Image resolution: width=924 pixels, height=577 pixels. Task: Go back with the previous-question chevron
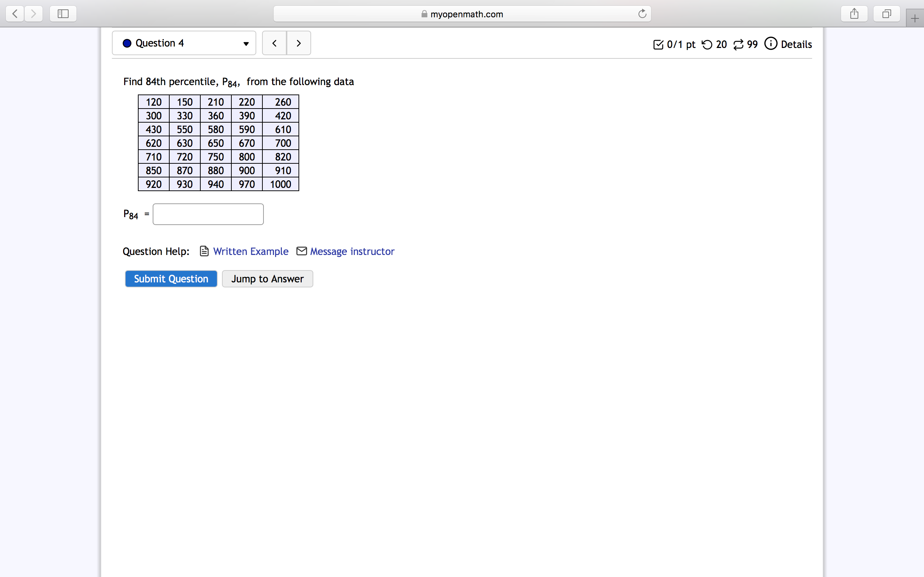(x=275, y=43)
